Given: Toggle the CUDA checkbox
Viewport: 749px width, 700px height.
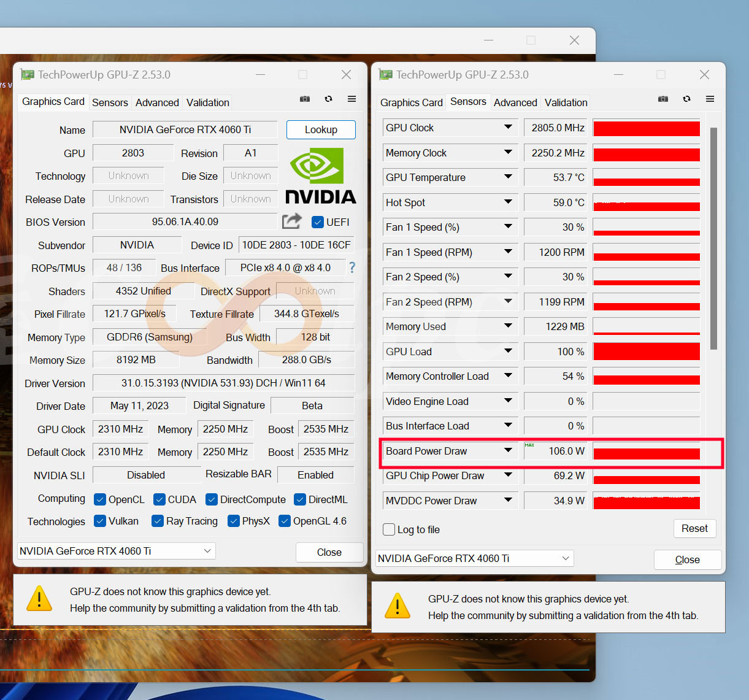Looking at the screenshot, I should tap(159, 499).
